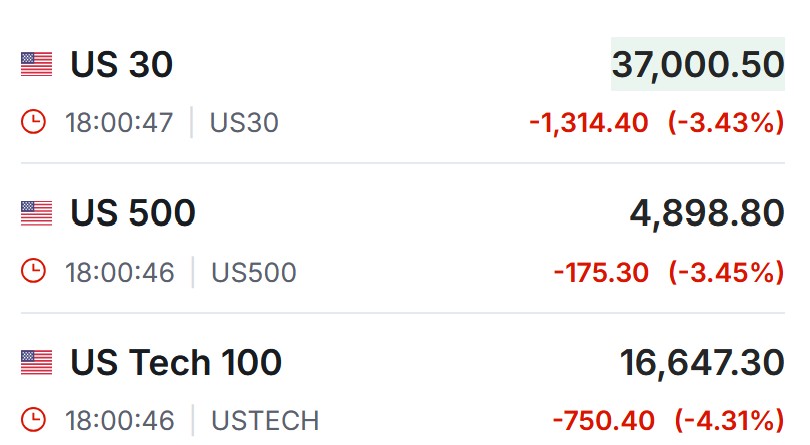This screenshot has height=445, width=810.
Task: Click the (-4.31%) percent change
Action: coord(729,420)
